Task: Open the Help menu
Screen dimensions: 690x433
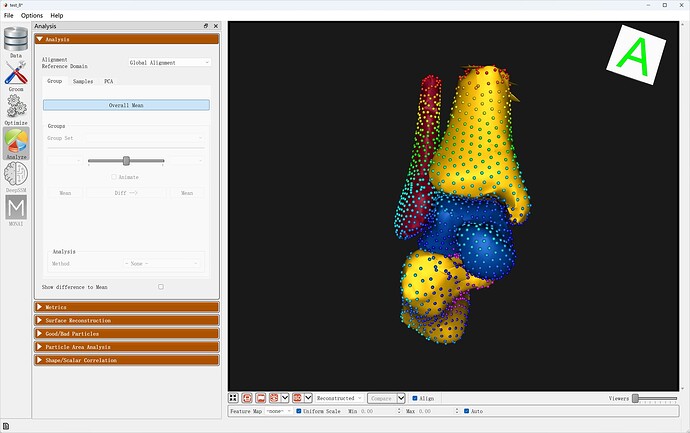Action: coord(57,15)
